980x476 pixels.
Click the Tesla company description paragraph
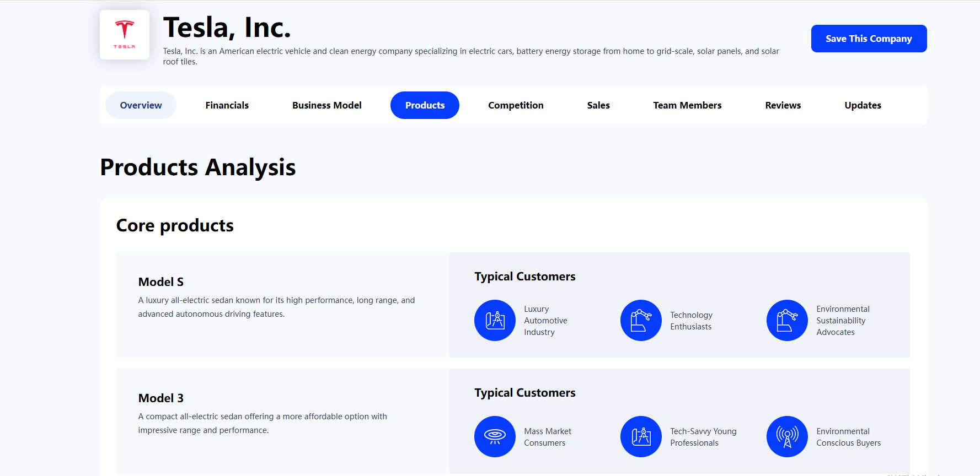click(471, 56)
